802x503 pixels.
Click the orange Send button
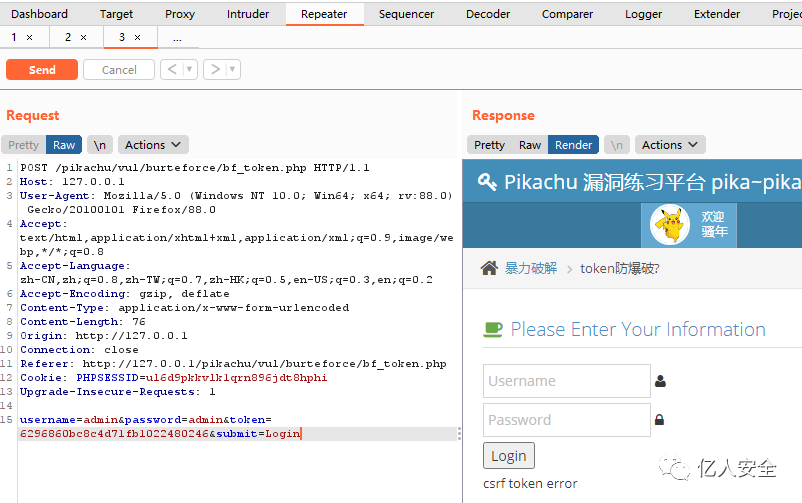pyautogui.click(x=42, y=70)
